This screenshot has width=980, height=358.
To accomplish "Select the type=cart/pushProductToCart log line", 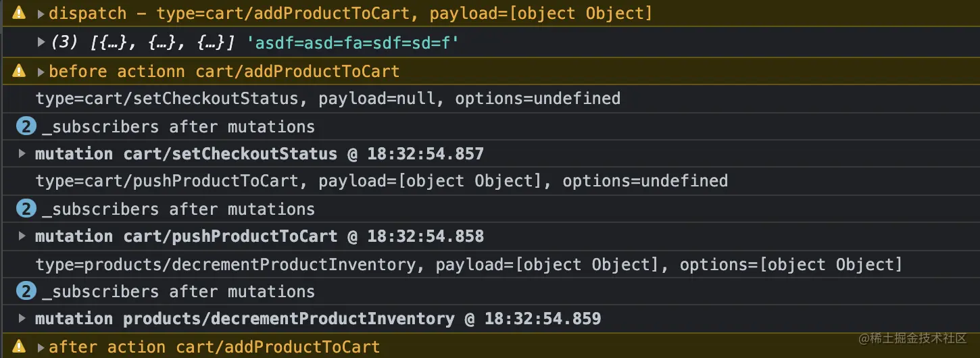I will (381, 181).
